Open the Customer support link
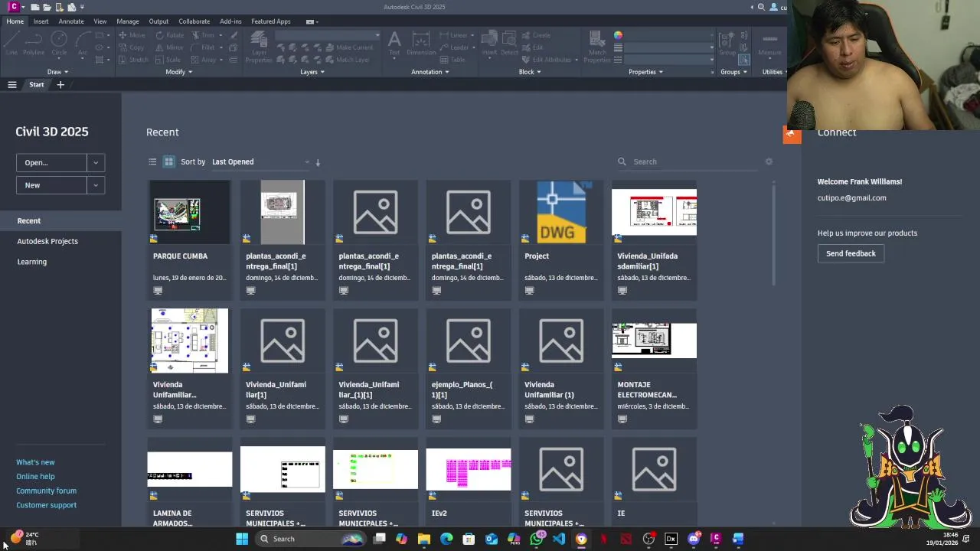980x551 pixels. pyautogui.click(x=46, y=505)
